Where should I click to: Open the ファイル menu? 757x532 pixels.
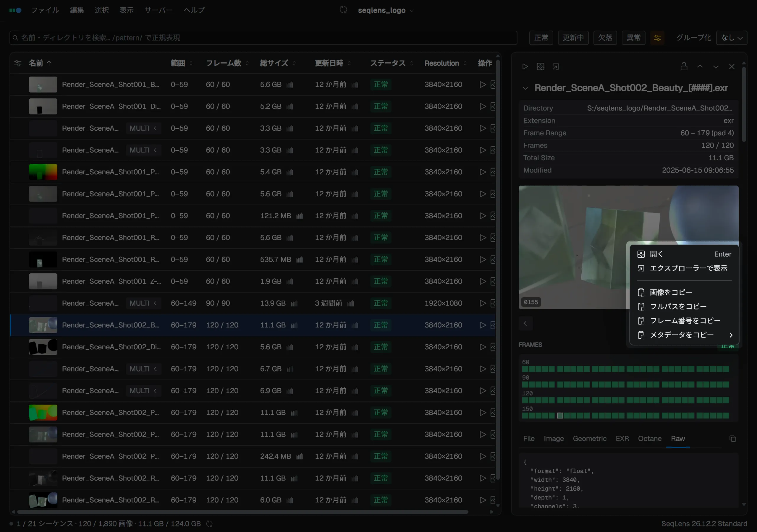point(45,10)
